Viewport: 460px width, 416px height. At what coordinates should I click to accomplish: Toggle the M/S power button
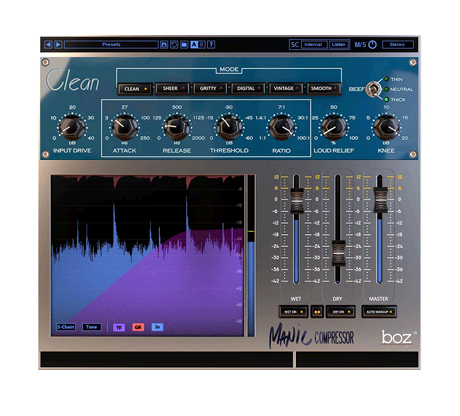point(372,44)
